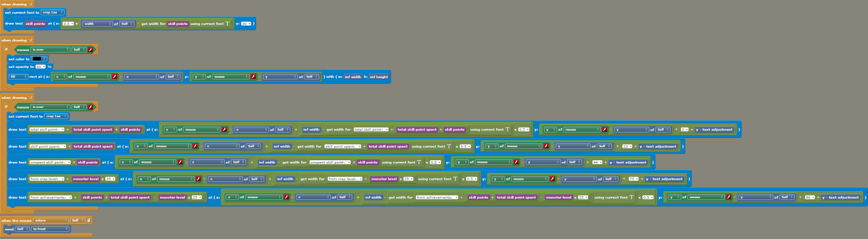This screenshot has width=868, height=239.
Task: Open the 'to front' dropdown on the send block
Action: pos(50,229)
